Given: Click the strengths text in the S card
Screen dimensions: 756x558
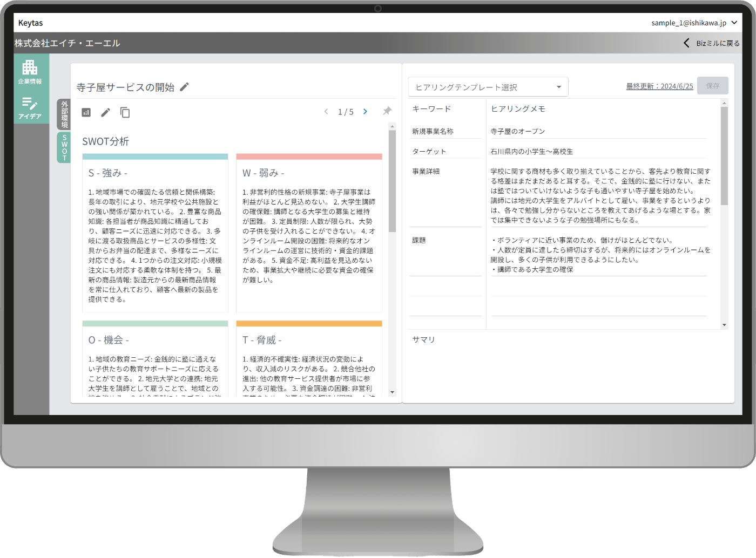Looking at the screenshot, I should point(155,246).
